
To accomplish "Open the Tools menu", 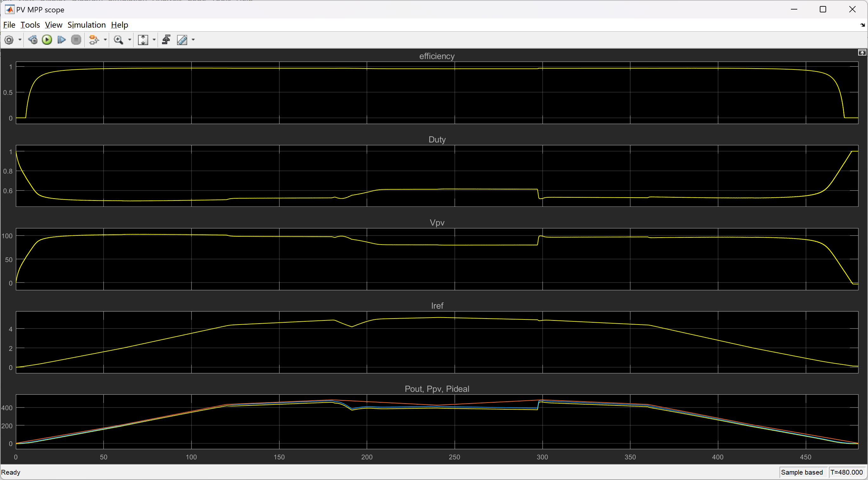I will tap(30, 25).
